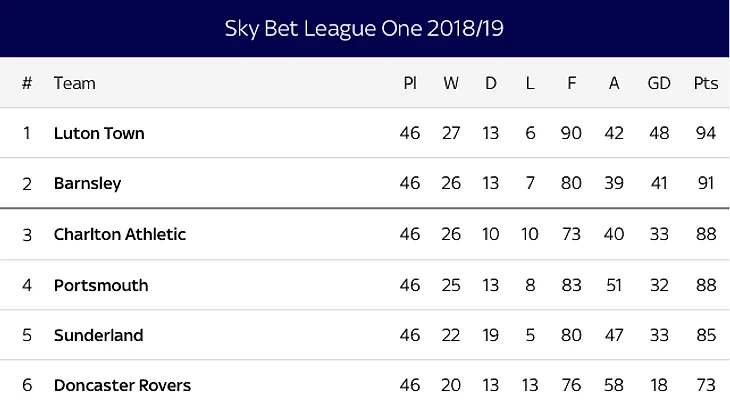
Task: Open the Sunderland team link
Action: coord(98,335)
